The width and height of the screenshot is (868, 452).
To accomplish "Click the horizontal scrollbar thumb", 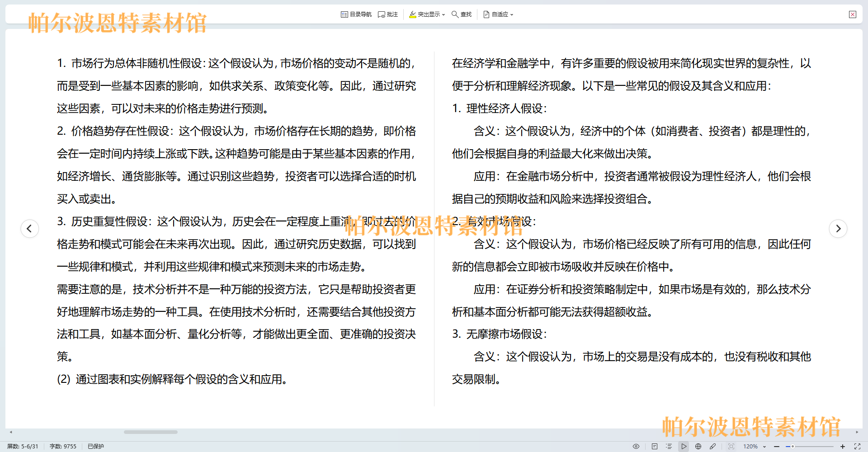I will [151, 432].
